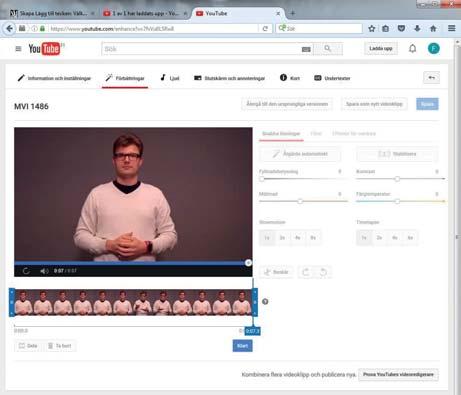
Task: Select 4x slow motion speed
Action: pos(298,238)
